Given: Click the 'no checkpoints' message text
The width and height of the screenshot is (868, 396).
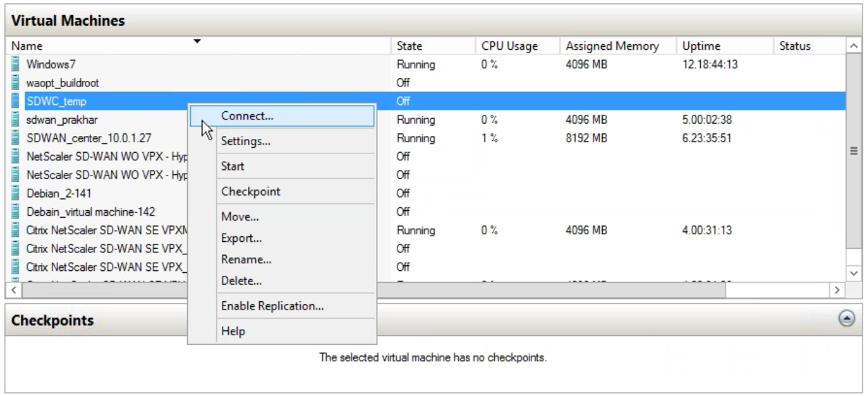Looking at the screenshot, I should click(x=433, y=358).
